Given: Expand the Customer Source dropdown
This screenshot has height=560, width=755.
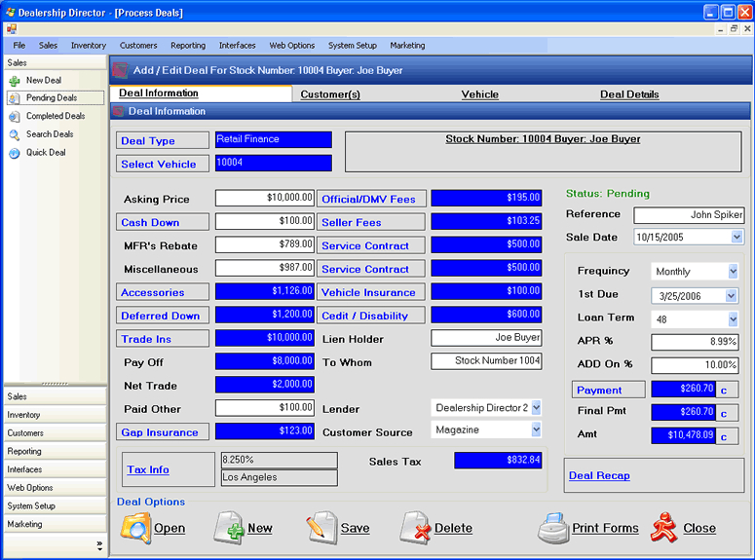Looking at the screenshot, I should 536,429.
